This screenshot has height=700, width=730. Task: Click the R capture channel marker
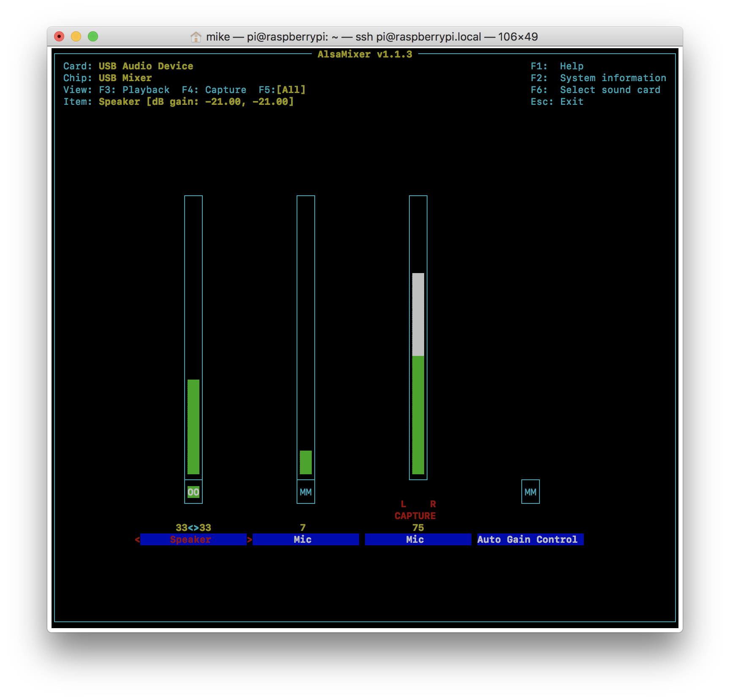(433, 504)
